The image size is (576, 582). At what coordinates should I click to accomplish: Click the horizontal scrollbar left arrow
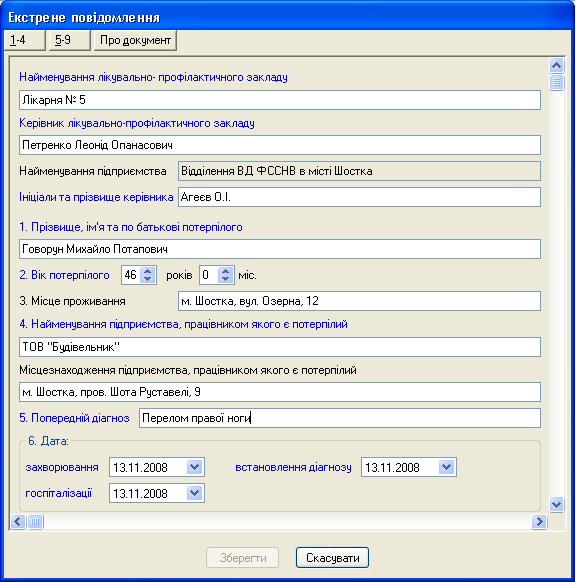[x=18, y=521]
